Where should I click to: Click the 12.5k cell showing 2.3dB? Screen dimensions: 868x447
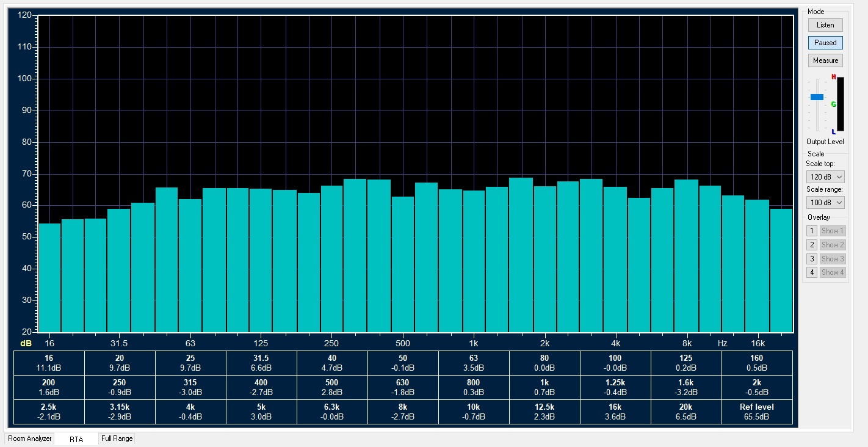[544, 412]
